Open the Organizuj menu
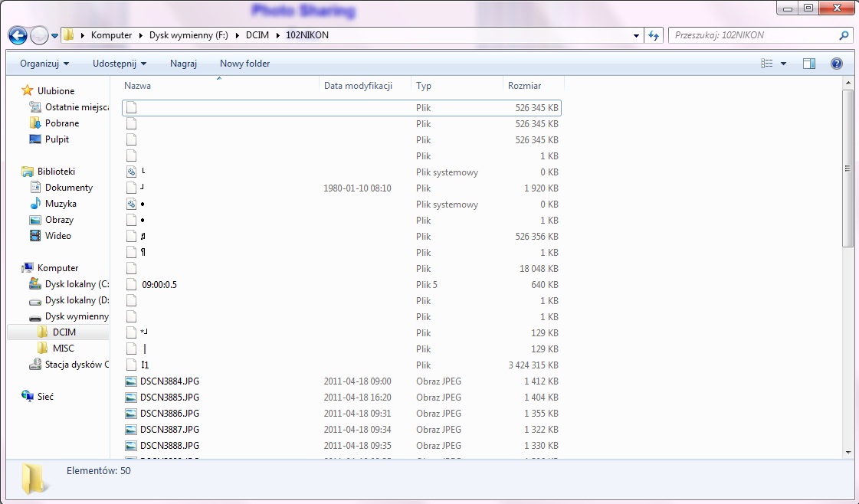 point(44,64)
